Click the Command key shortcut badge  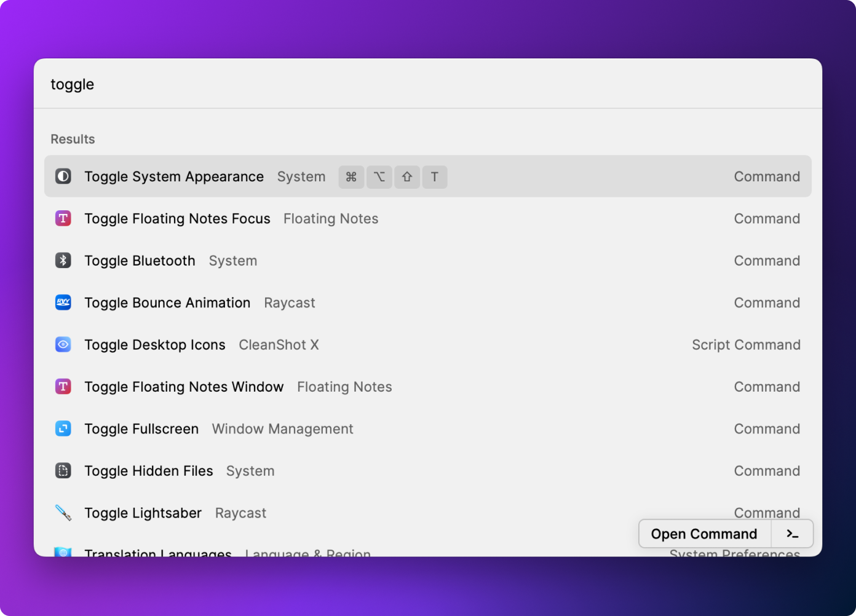click(x=351, y=177)
